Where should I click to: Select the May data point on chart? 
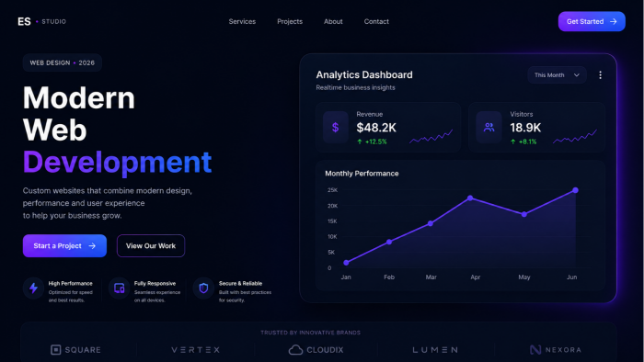524,214
